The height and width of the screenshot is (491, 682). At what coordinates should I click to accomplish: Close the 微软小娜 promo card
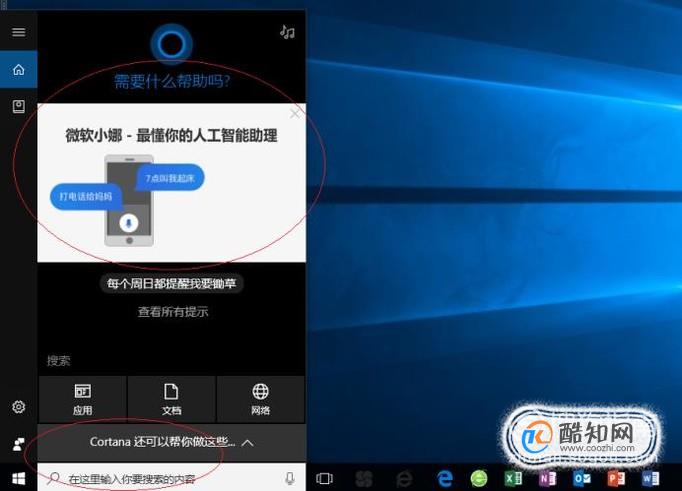point(294,114)
